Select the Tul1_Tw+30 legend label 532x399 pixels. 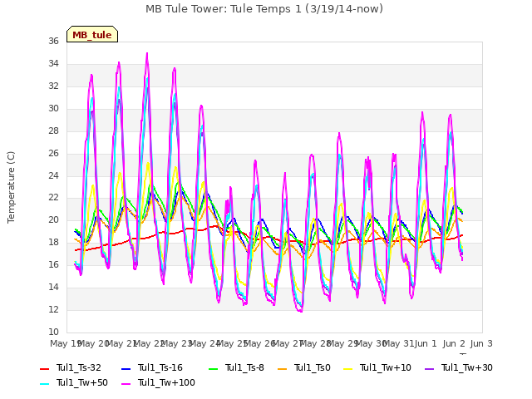click(x=467, y=367)
